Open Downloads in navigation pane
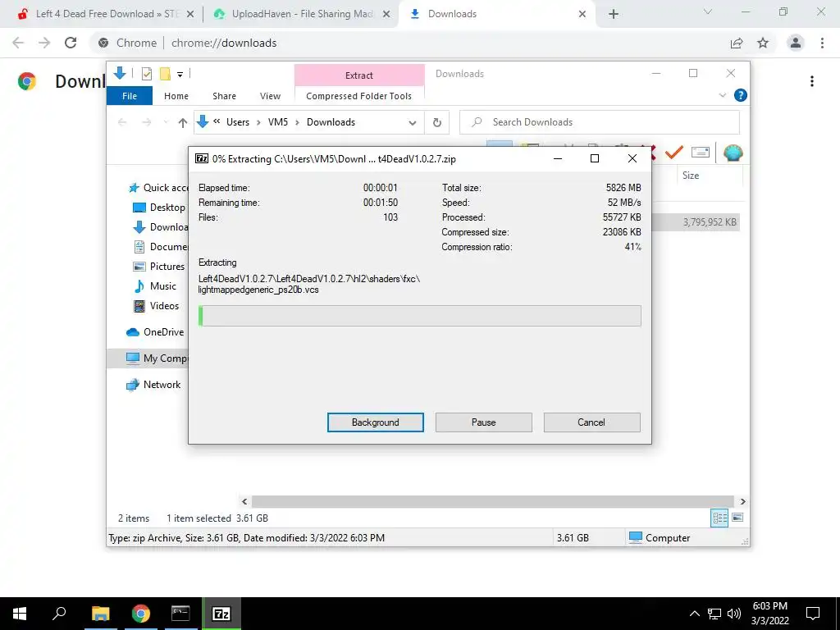 [160, 227]
